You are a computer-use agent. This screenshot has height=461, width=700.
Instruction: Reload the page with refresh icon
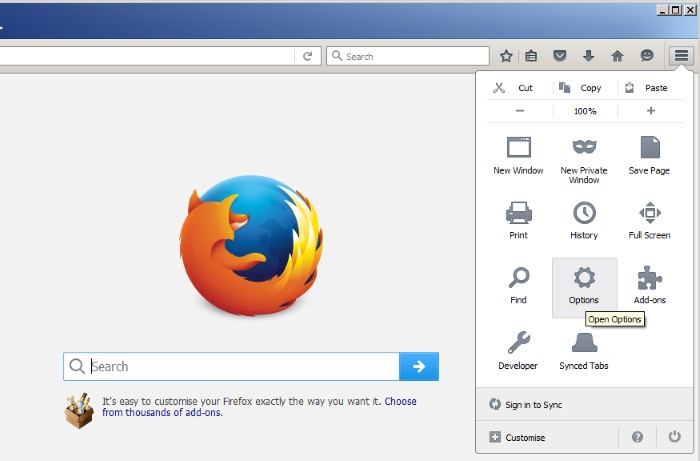[x=307, y=56]
